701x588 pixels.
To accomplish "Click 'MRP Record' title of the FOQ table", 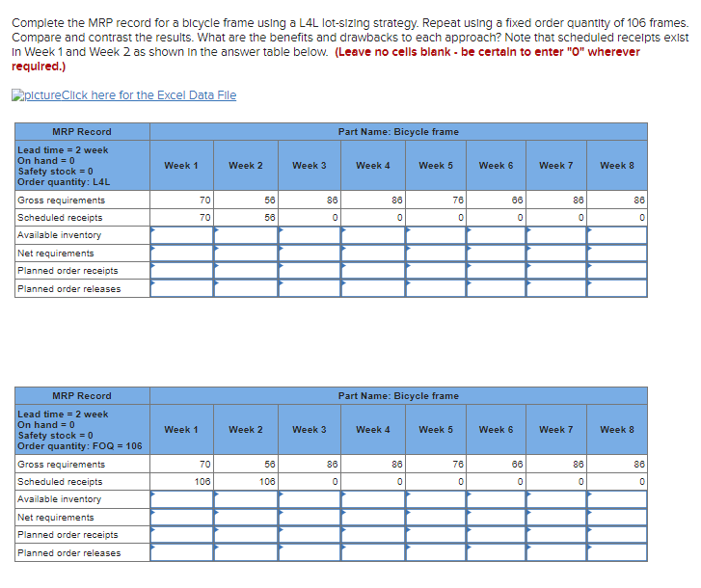I will tap(82, 396).
